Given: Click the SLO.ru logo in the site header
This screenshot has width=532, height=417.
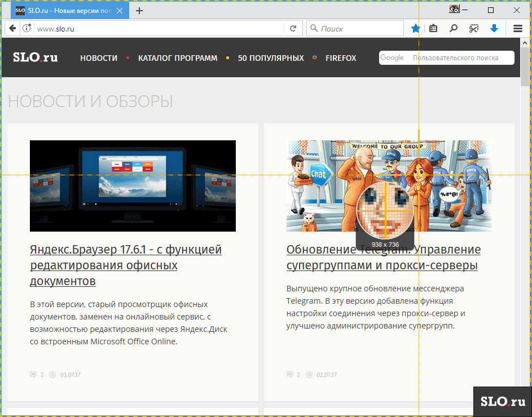Looking at the screenshot, I should click(x=36, y=57).
